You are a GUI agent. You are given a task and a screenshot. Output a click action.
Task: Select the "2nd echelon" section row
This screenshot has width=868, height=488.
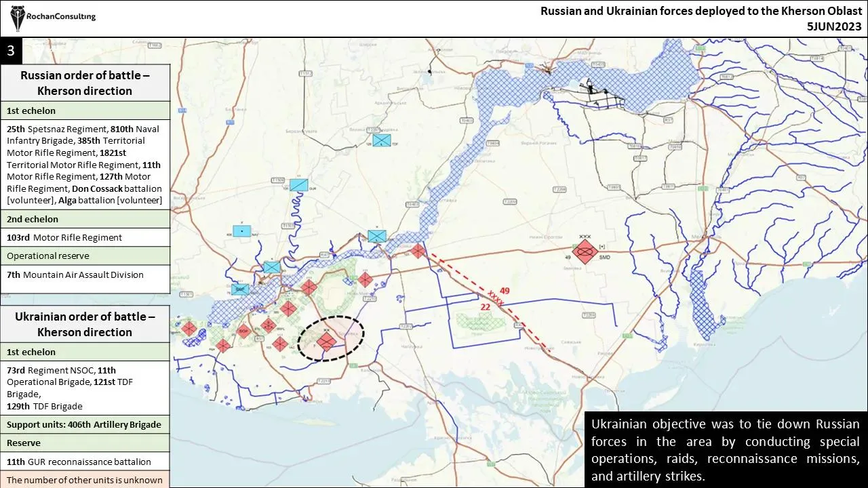click(85, 219)
